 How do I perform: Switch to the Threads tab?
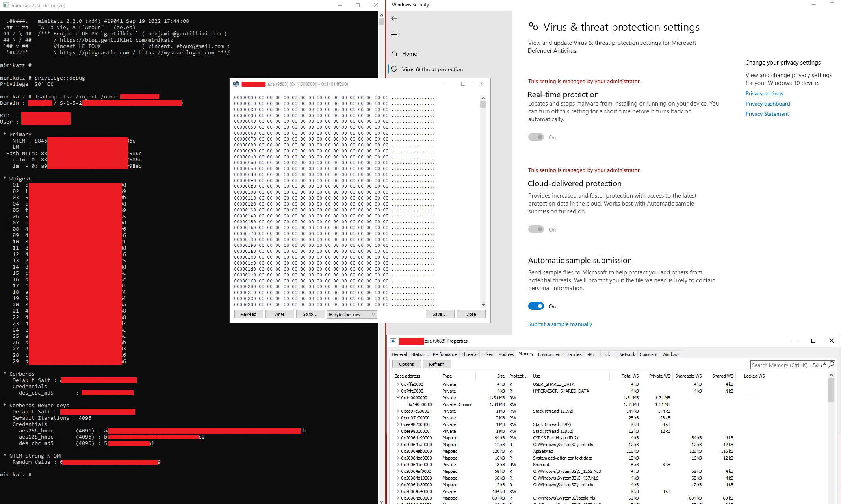[x=469, y=354]
